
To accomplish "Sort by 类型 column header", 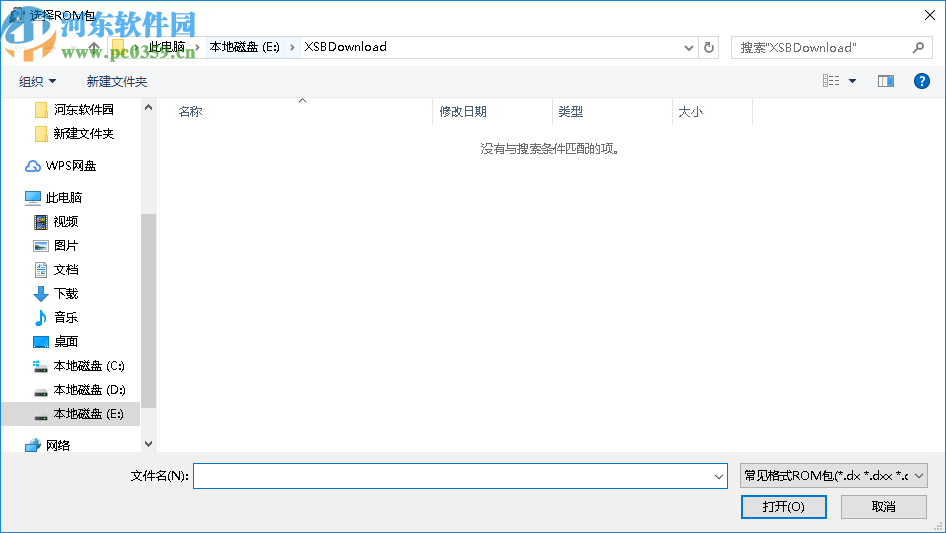I will pos(570,112).
